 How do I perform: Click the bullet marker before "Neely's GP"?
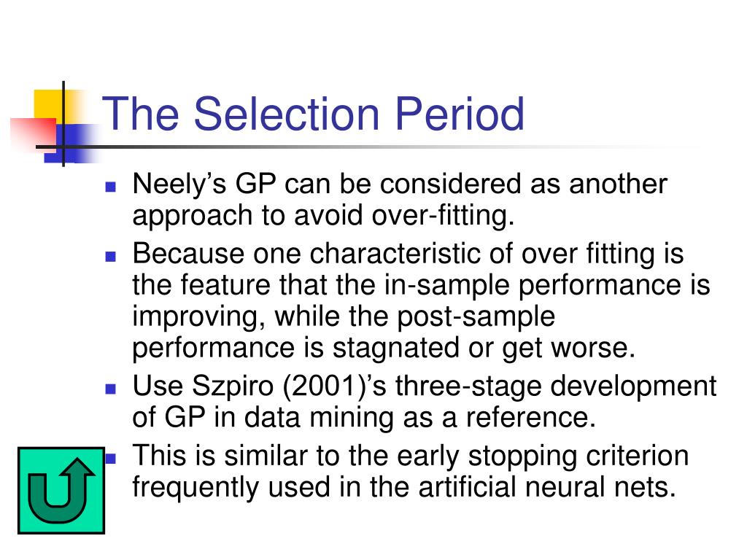pyautogui.click(x=111, y=186)
